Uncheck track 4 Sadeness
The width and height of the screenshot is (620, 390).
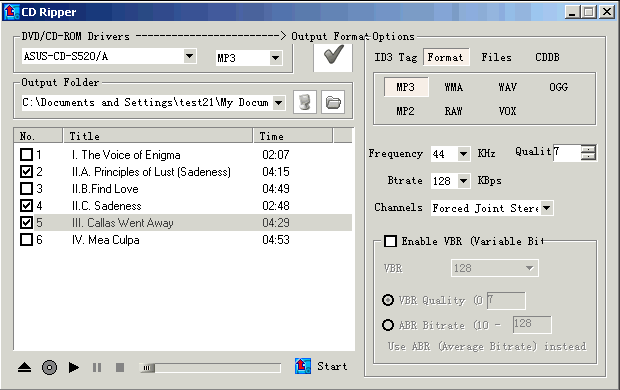click(x=26, y=205)
